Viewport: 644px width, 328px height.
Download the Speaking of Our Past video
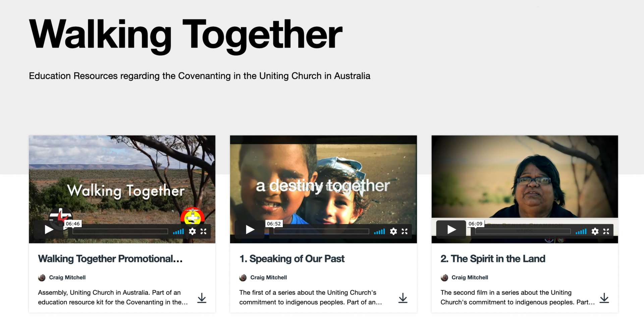(403, 298)
